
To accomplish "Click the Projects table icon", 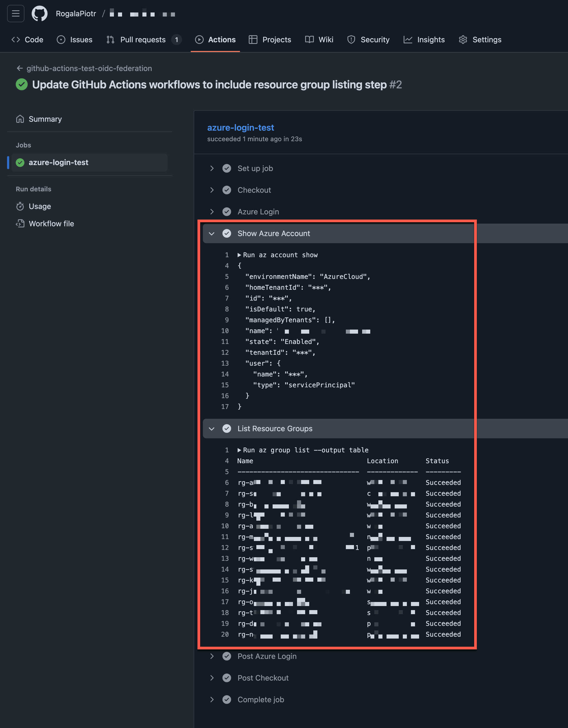I will coord(253,40).
